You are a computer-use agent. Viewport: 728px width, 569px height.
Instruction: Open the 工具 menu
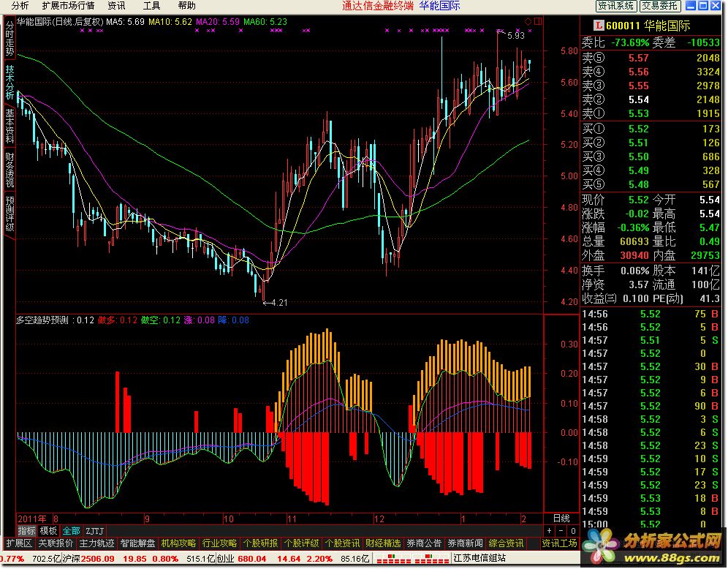(x=151, y=6)
